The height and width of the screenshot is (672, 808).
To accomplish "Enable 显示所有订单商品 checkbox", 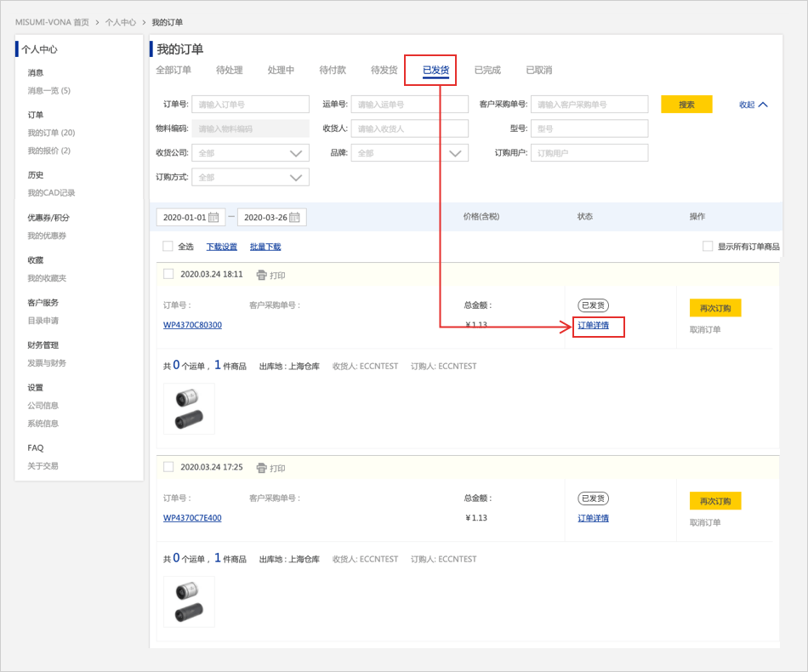I will click(708, 247).
